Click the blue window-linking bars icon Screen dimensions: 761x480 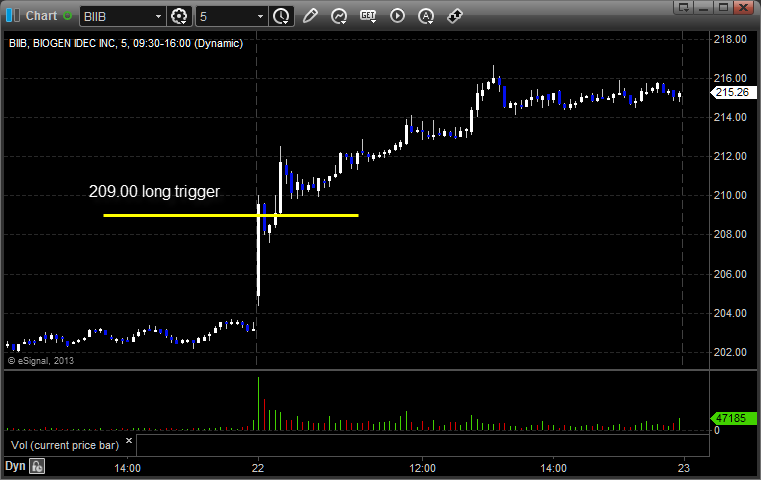coord(13,16)
